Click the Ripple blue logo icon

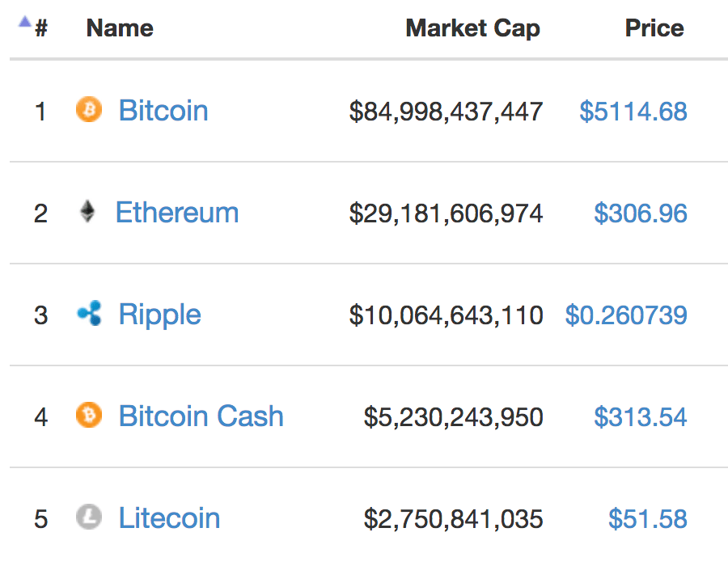point(89,313)
